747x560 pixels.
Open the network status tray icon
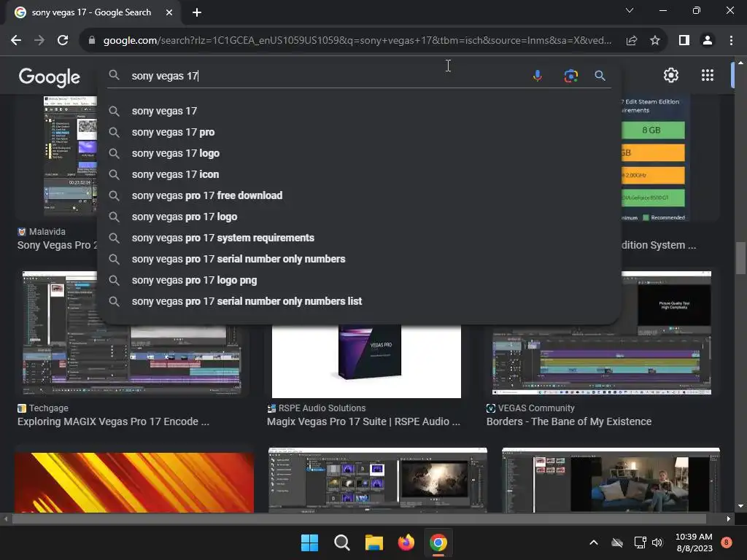tap(640, 542)
